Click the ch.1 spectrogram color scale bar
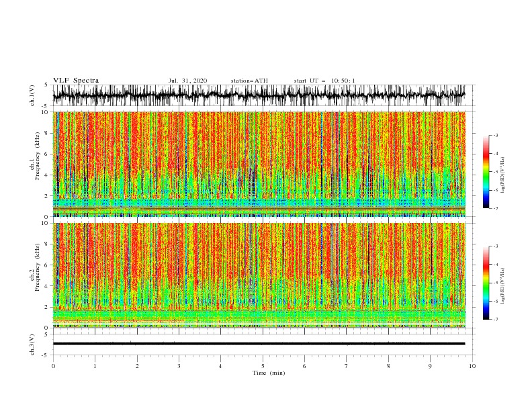This screenshot has height=411, width=532. pyautogui.click(x=486, y=172)
